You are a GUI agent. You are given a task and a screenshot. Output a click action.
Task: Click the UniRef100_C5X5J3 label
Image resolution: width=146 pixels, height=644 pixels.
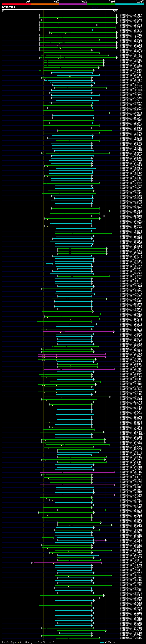pyautogui.click(x=131, y=397)
